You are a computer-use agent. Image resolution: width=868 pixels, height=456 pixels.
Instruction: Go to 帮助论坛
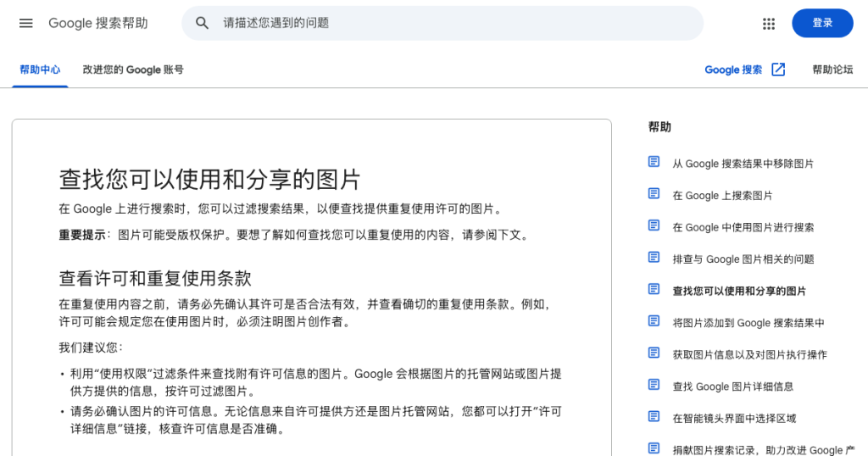pyautogui.click(x=832, y=70)
